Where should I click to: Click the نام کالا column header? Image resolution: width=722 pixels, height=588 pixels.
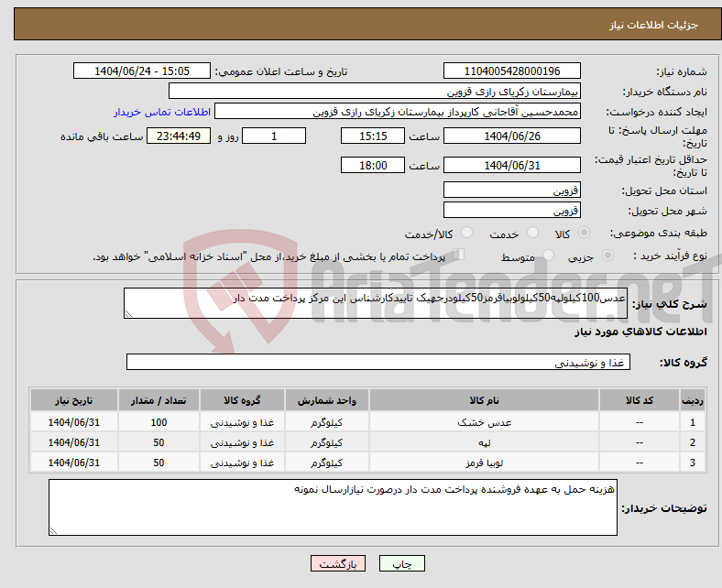point(484,400)
